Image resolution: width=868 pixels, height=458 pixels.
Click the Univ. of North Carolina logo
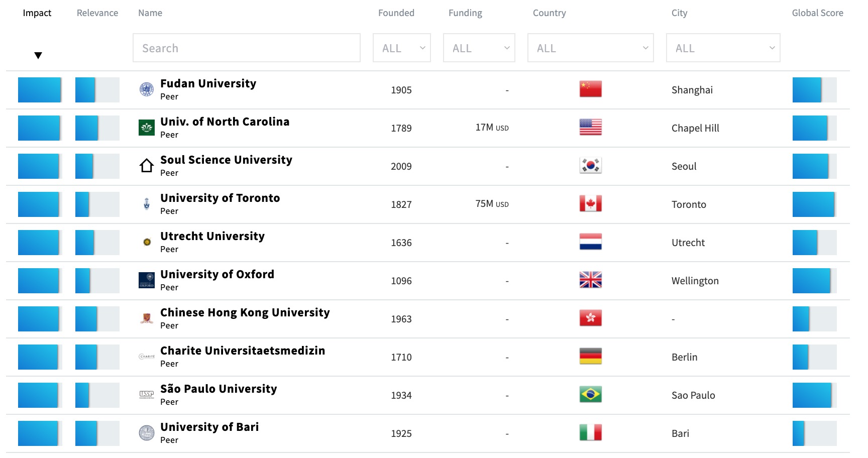(x=147, y=128)
